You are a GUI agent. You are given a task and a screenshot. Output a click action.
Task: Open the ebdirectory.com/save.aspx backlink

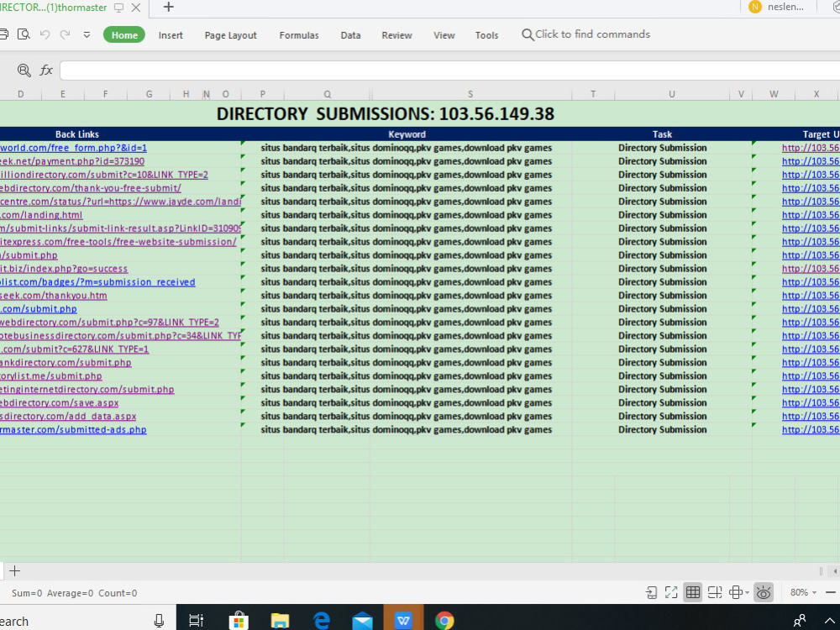click(59, 402)
